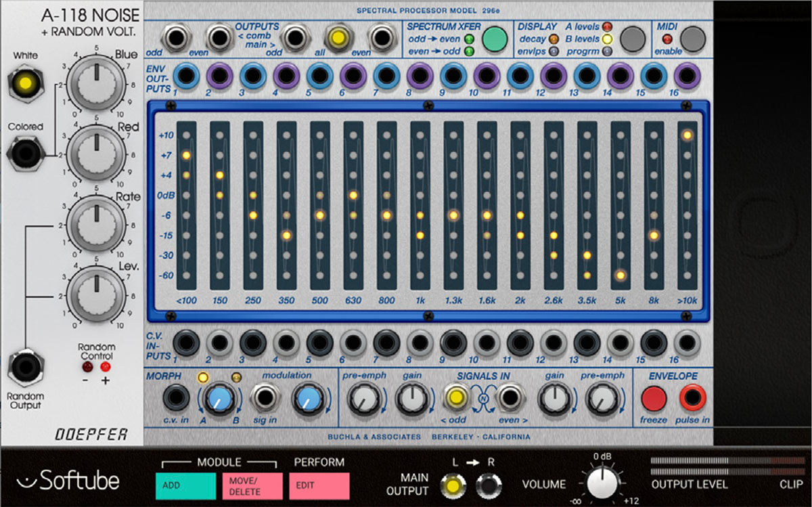Toggle the MIDI enable button
812x507 pixels.
click(693, 39)
